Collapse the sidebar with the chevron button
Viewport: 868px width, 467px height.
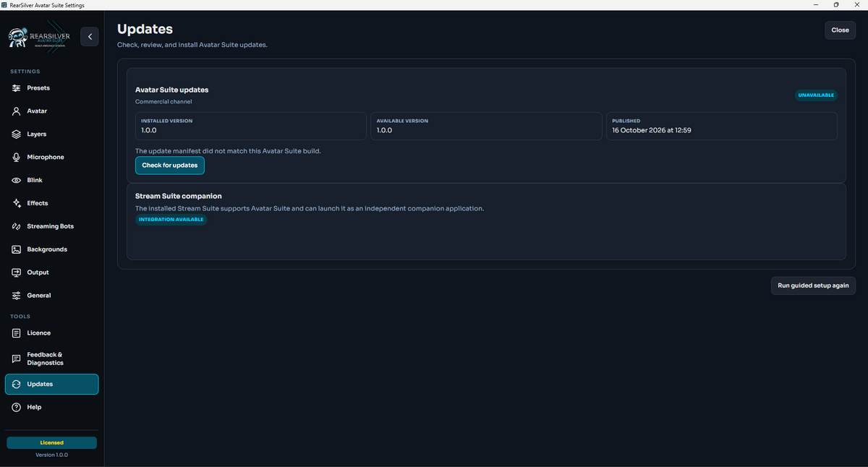click(90, 36)
